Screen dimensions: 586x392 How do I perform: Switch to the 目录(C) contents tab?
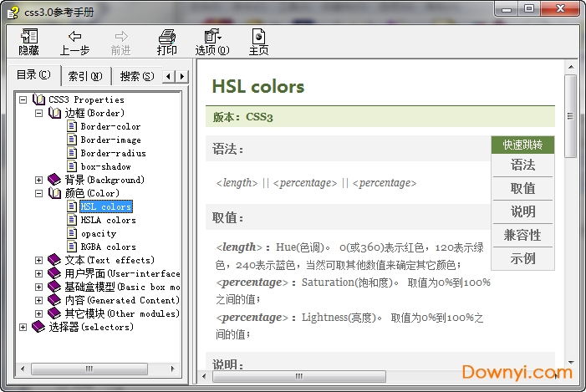tap(33, 74)
